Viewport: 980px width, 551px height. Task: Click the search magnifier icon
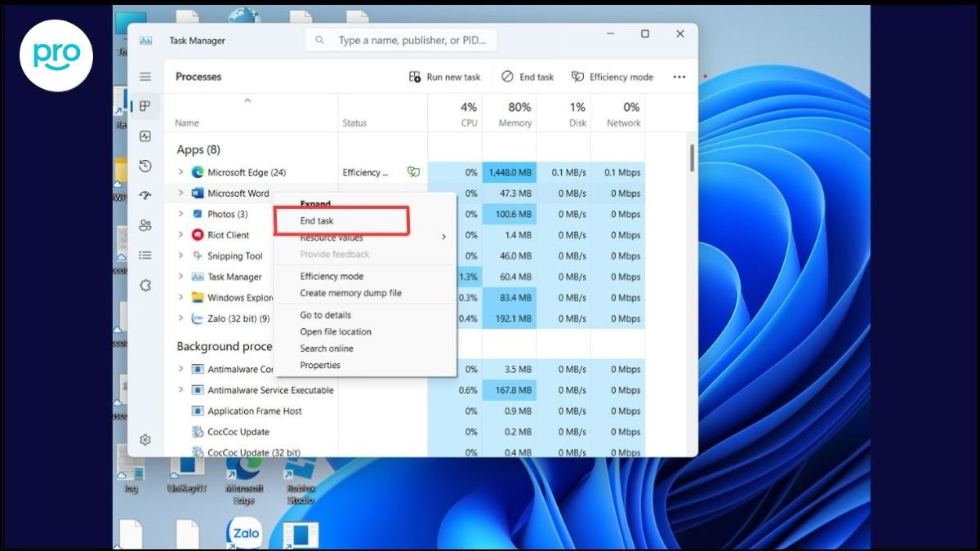click(x=319, y=40)
